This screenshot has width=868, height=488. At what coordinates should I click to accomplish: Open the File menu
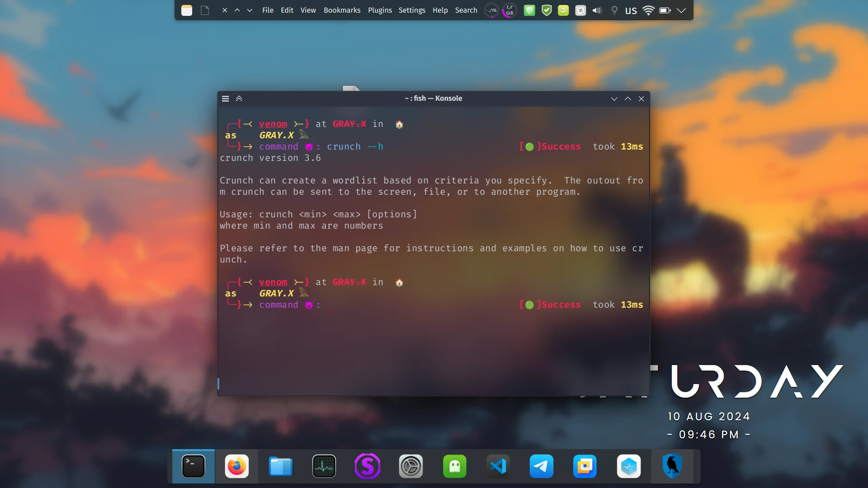(268, 10)
